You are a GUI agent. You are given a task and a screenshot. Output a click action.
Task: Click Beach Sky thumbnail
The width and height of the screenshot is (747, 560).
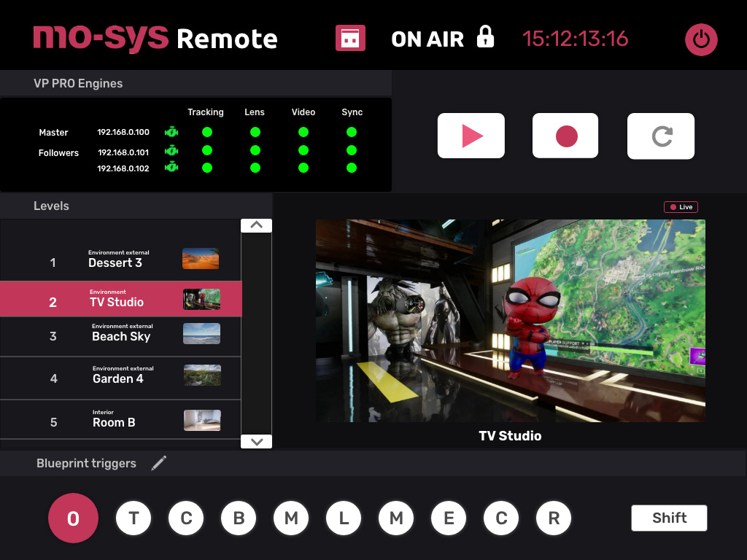(202, 333)
